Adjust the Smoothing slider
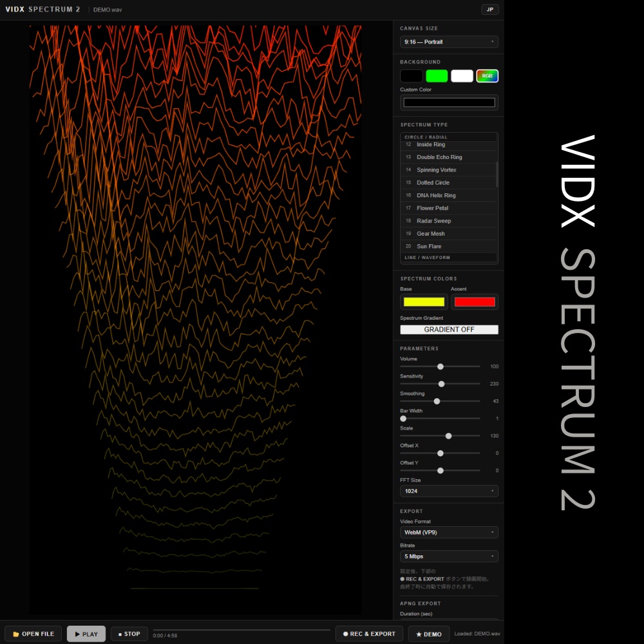This screenshot has width=644, height=644. pyautogui.click(x=440, y=401)
